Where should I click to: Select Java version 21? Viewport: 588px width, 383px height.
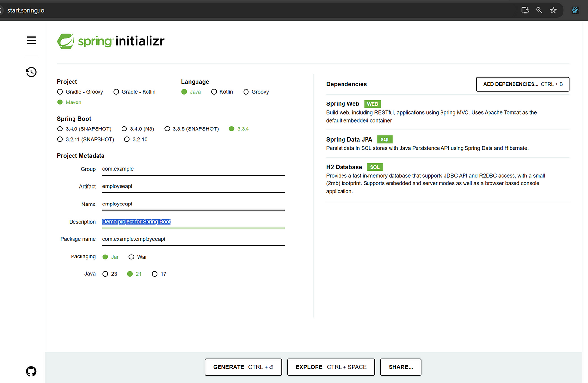pos(134,274)
